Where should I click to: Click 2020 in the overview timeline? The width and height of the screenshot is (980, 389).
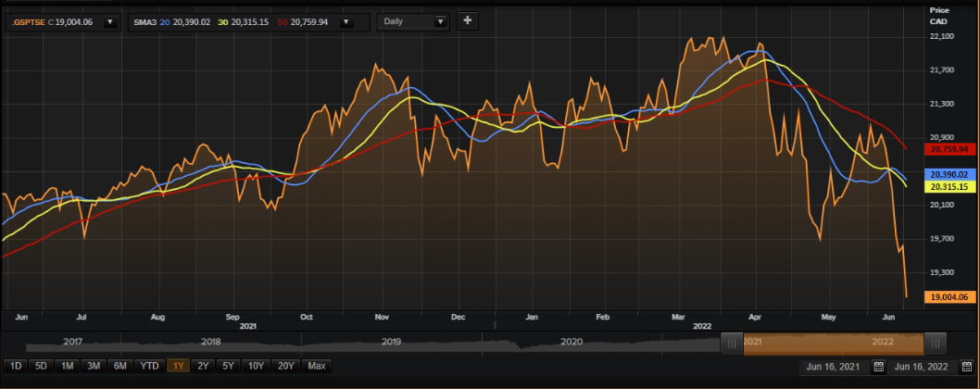tap(572, 342)
